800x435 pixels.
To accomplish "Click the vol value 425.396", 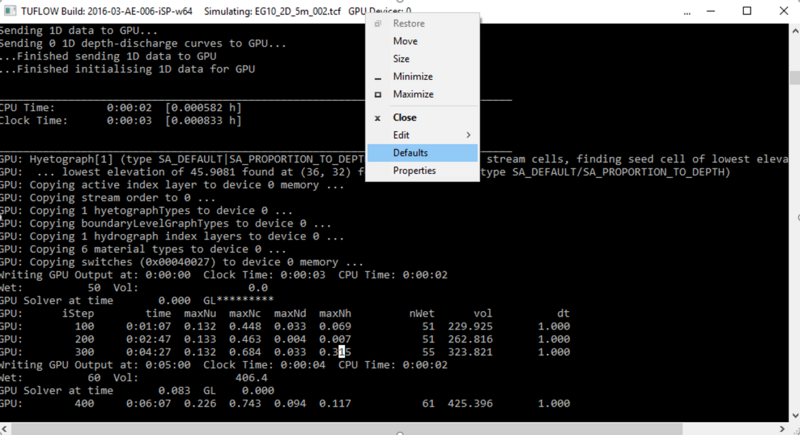I will pos(470,403).
